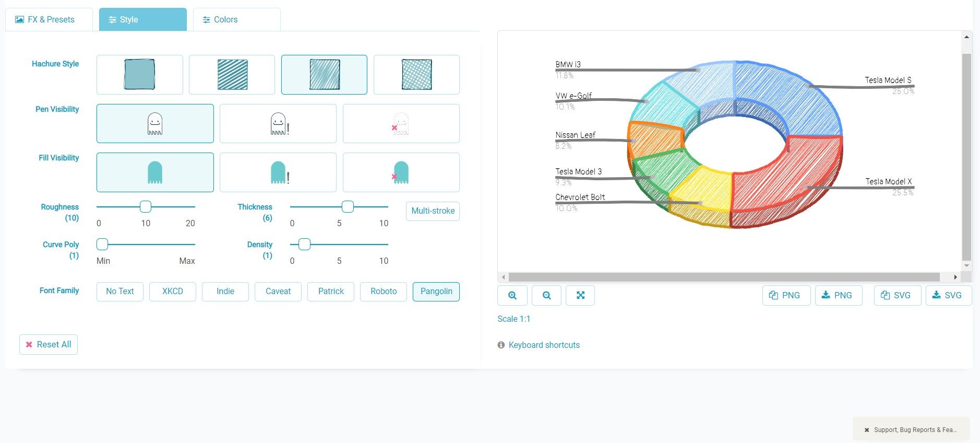Copy the chart as SVG
This screenshot has width=980, height=443.
click(x=898, y=295)
